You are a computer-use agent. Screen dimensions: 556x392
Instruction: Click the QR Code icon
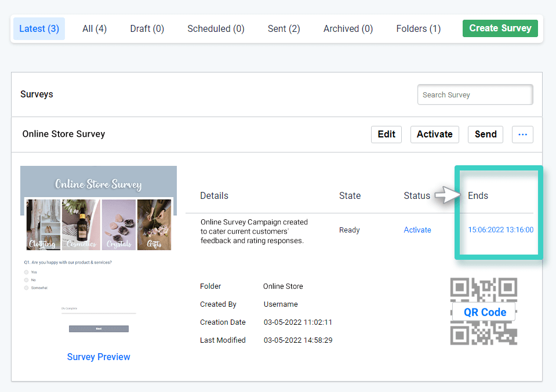(484, 311)
